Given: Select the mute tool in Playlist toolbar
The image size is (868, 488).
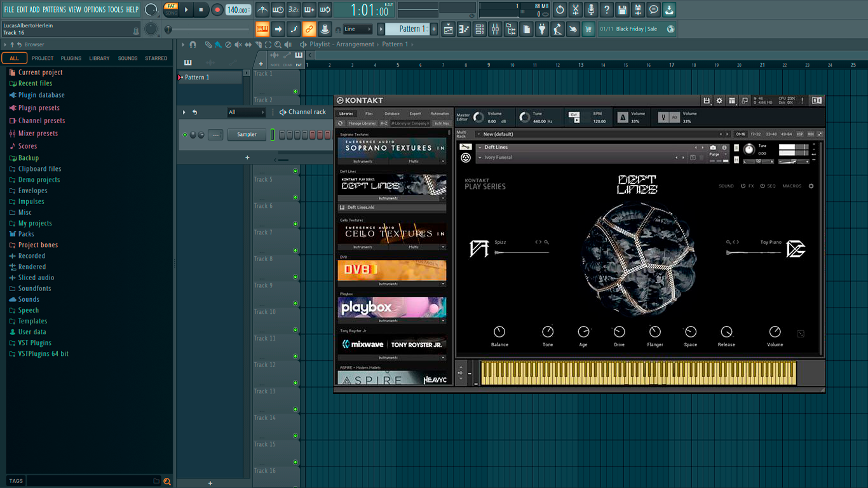Looking at the screenshot, I should click(238, 44).
